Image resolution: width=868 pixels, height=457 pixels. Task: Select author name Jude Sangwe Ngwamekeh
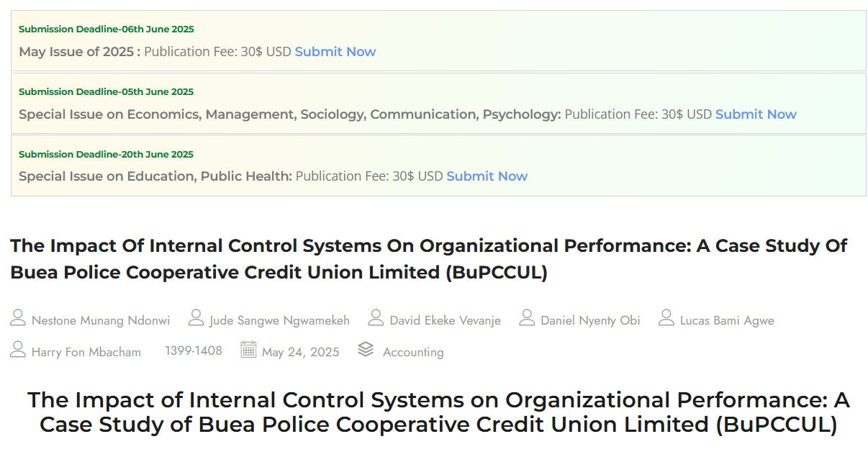tap(279, 321)
